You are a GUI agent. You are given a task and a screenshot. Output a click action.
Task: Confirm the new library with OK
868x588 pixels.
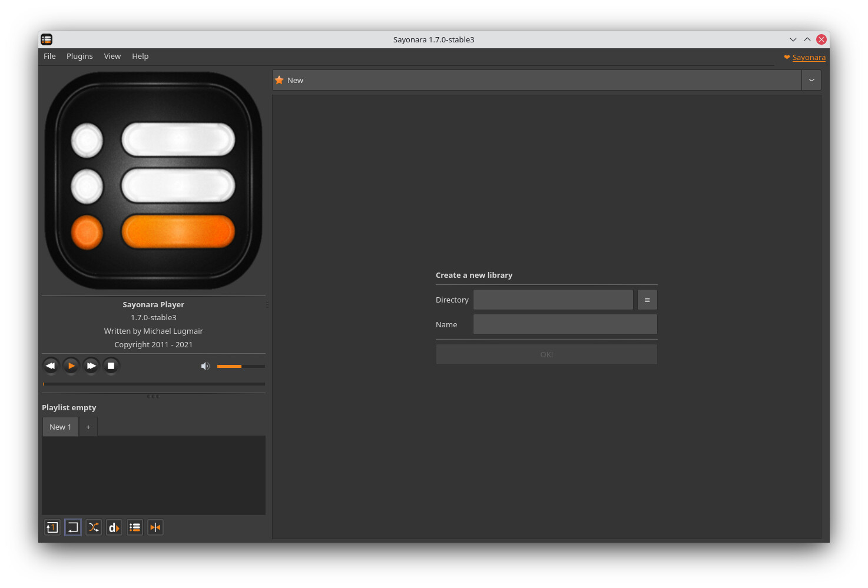click(x=546, y=354)
